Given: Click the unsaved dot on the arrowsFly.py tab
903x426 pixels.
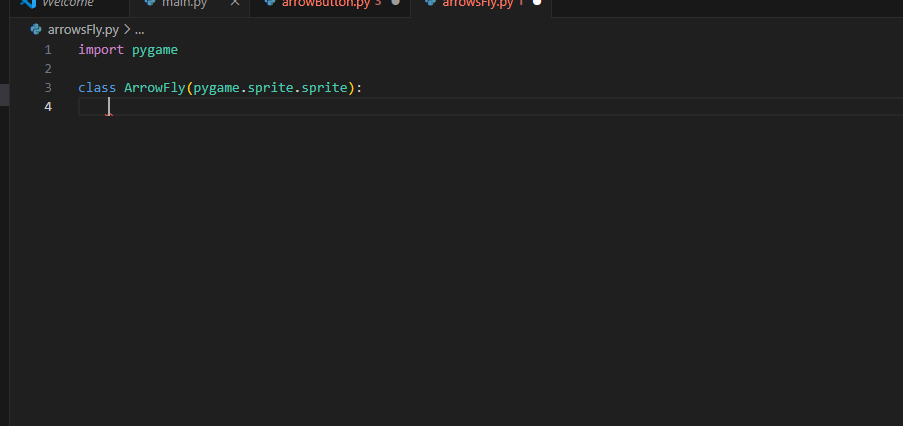Looking at the screenshot, I should coord(537,3).
